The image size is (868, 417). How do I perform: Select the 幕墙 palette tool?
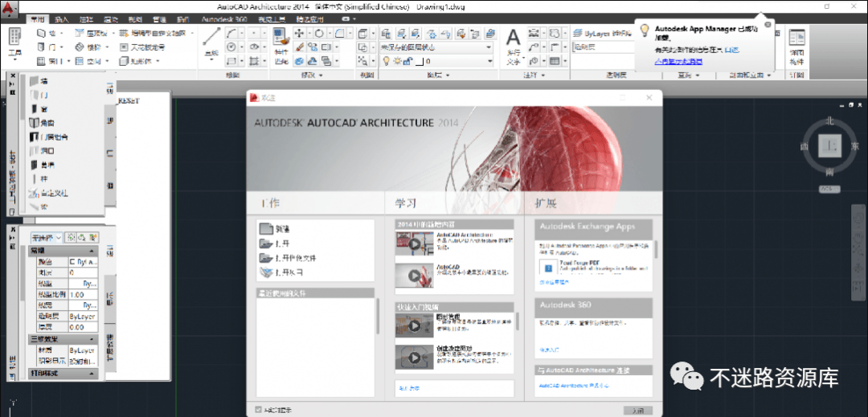click(42, 164)
